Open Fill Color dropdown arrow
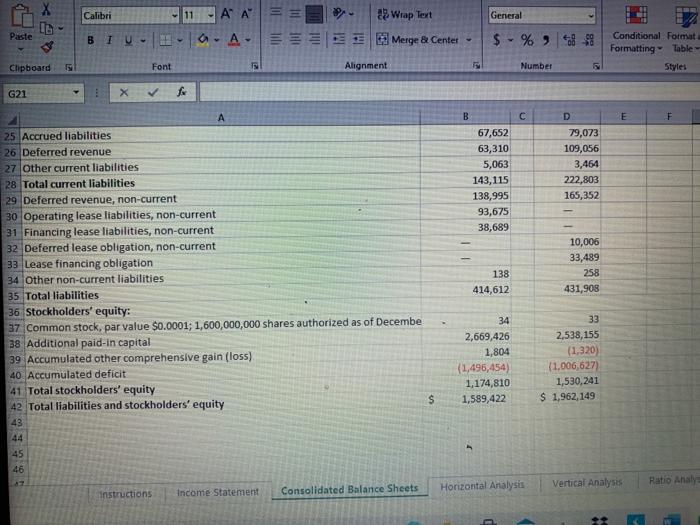 point(217,40)
